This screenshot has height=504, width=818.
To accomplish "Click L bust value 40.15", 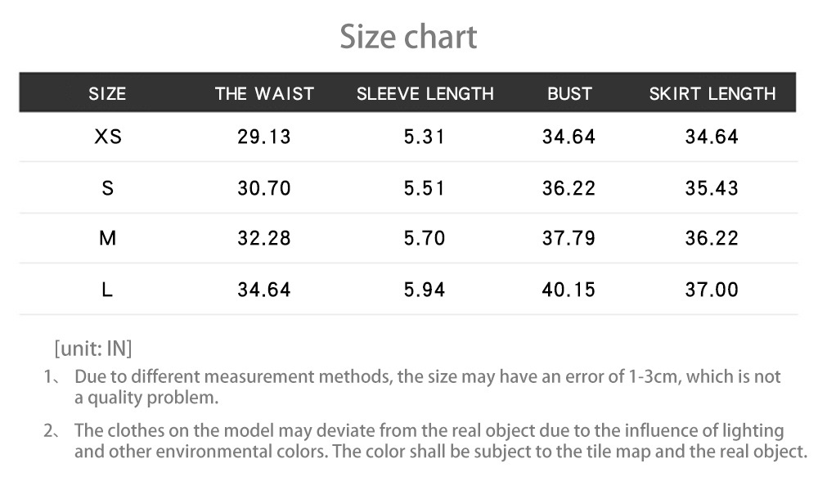I will pyautogui.click(x=569, y=289).
